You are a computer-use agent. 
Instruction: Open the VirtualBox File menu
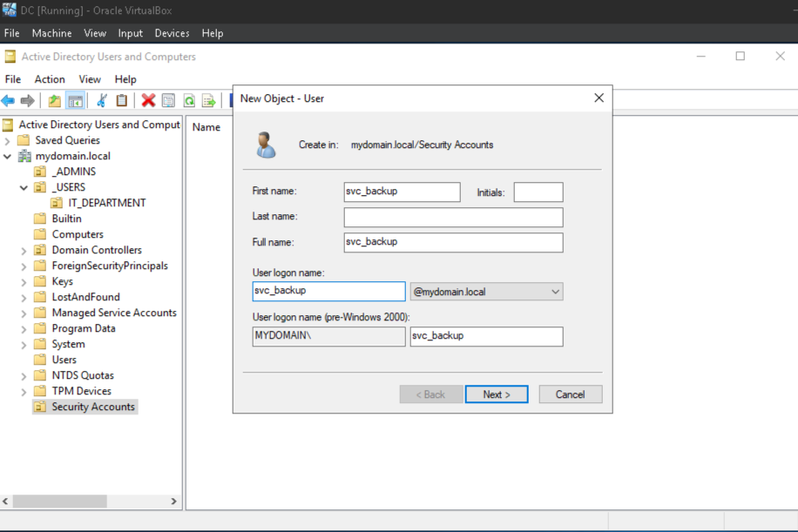pyautogui.click(x=11, y=33)
